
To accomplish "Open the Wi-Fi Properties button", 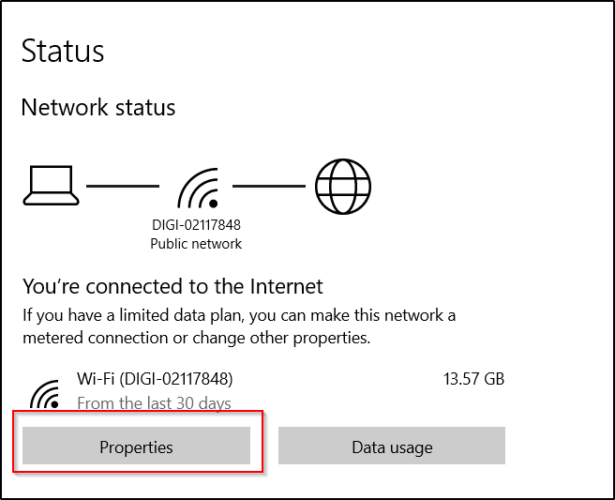I will coord(136,445).
